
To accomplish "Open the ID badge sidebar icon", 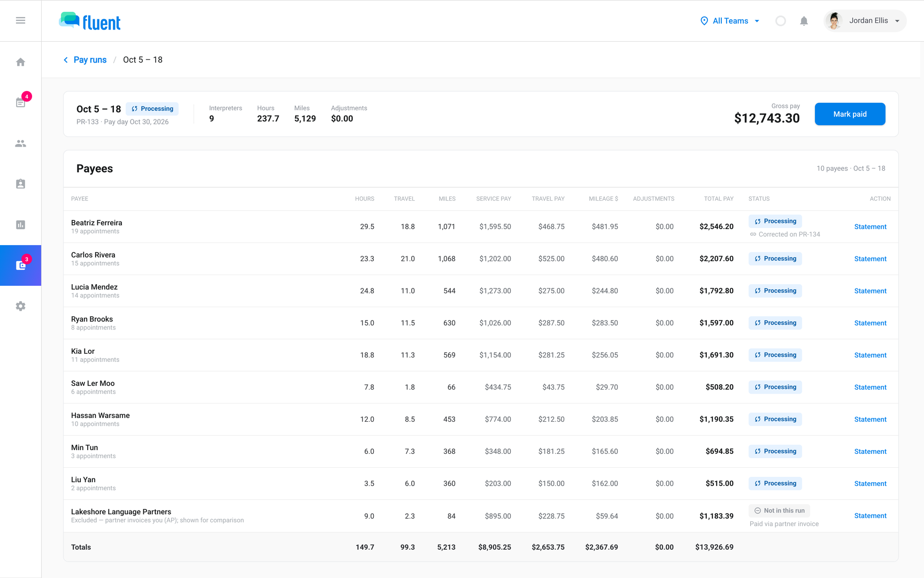I will tap(20, 184).
